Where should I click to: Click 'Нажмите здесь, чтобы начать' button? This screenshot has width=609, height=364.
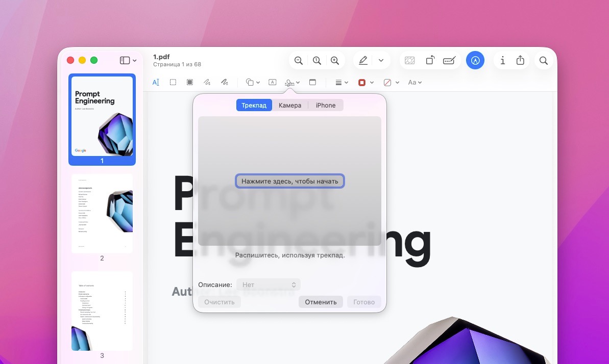pos(290,181)
